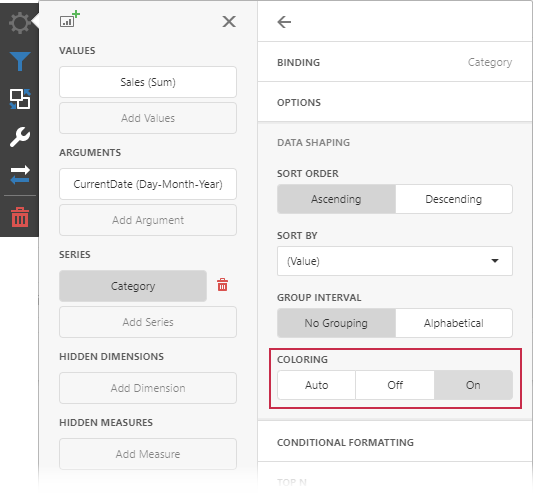Click the Add Argument placeholder
The image size is (533, 494).
tap(148, 220)
